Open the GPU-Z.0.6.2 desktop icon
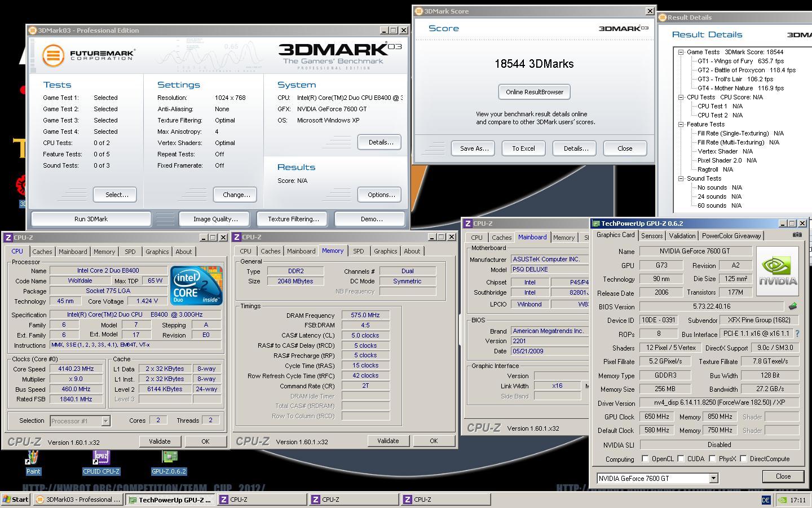The height and width of the screenshot is (508, 812). [x=169, y=462]
